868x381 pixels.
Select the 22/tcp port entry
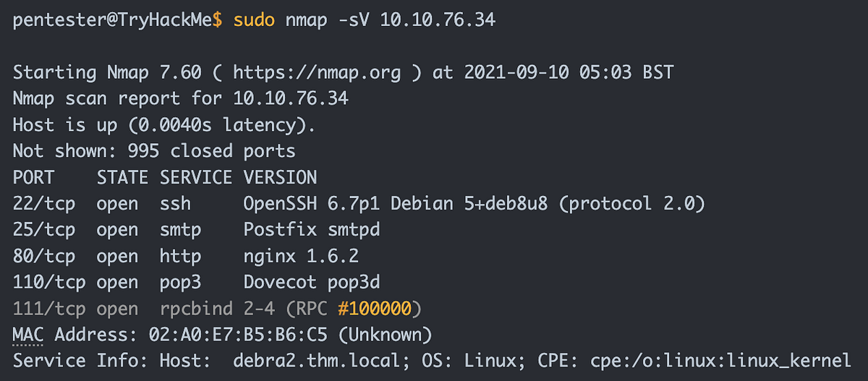(x=44, y=204)
